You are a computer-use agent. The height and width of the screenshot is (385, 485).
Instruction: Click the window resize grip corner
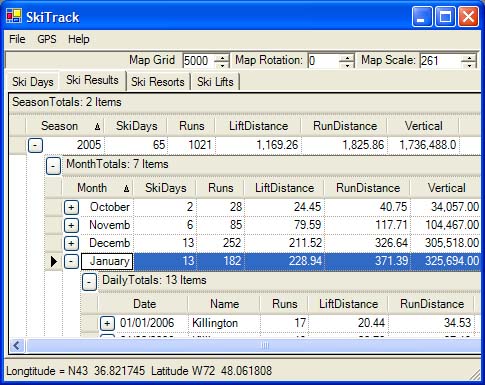475,374
